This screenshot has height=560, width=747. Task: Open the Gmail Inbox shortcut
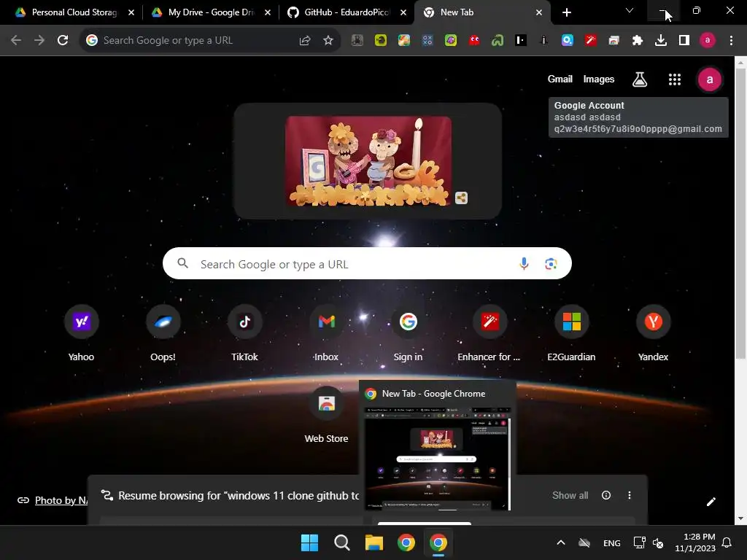click(x=326, y=334)
